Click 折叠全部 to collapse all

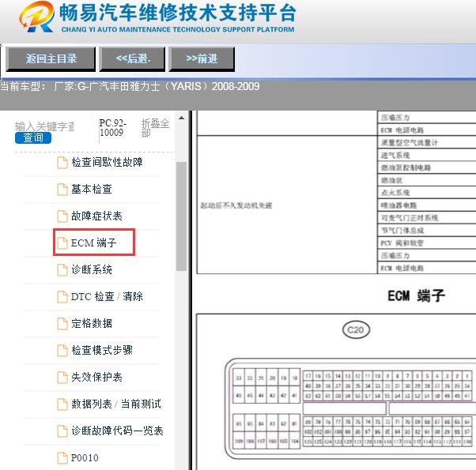pos(155,128)
